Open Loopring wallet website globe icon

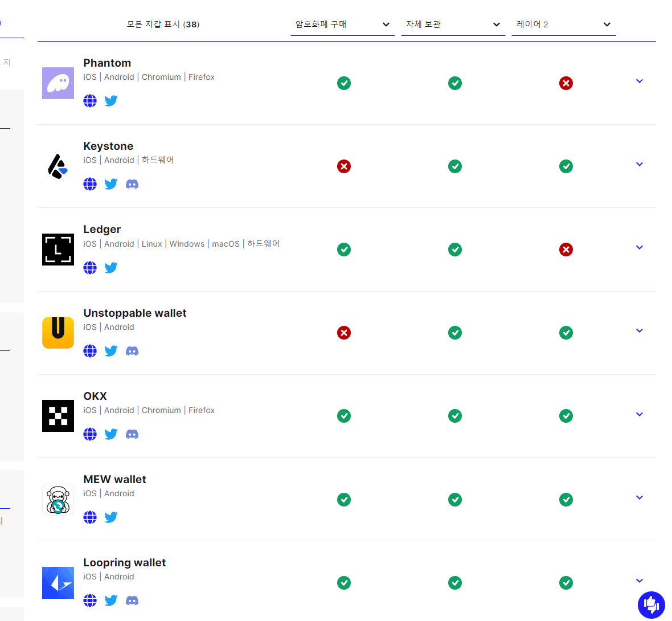point(89,600)
